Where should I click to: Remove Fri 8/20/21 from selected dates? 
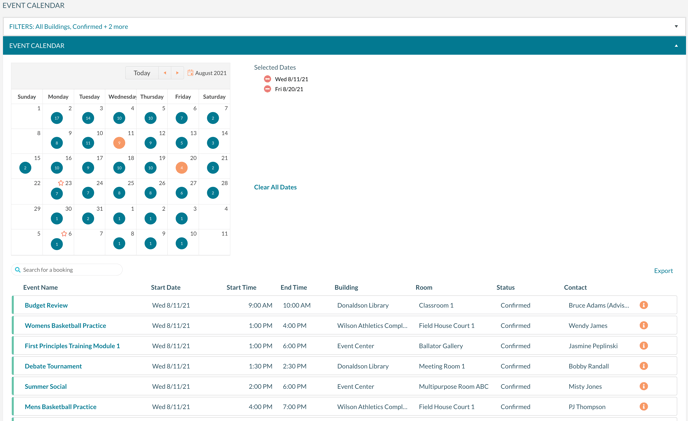coord(267,89)
